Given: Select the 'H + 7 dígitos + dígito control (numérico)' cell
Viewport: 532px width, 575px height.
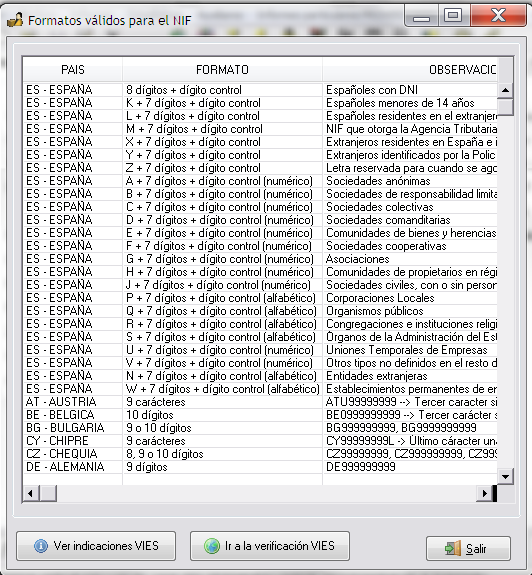Looking at the screenshot, I should (x=223, y=272).
